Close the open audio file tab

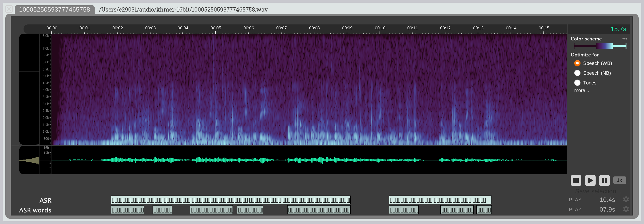coord(9,9)
